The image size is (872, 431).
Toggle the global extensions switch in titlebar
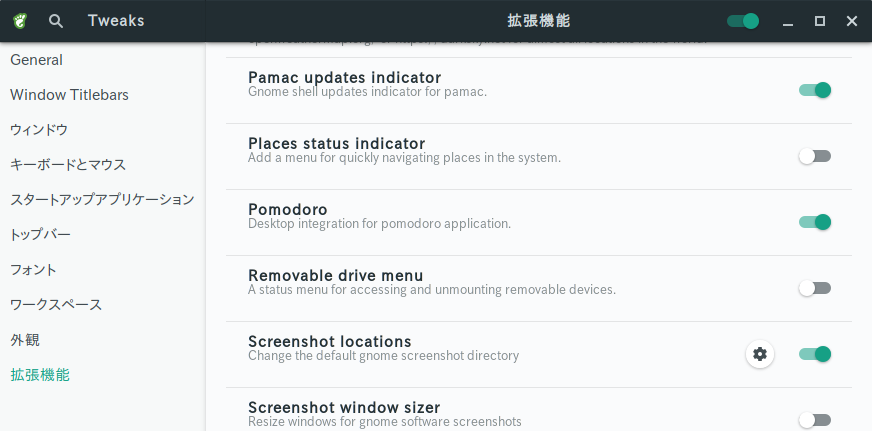click(x=743, y=21)
